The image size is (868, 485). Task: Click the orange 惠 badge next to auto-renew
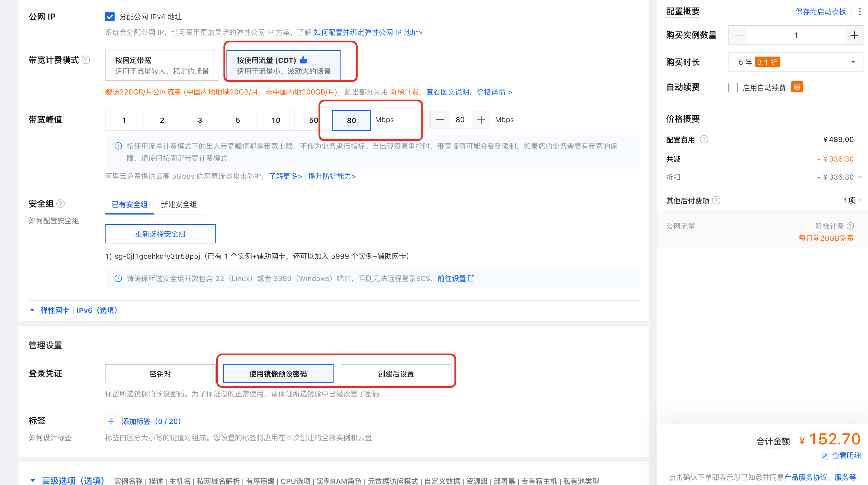(797, 87)
